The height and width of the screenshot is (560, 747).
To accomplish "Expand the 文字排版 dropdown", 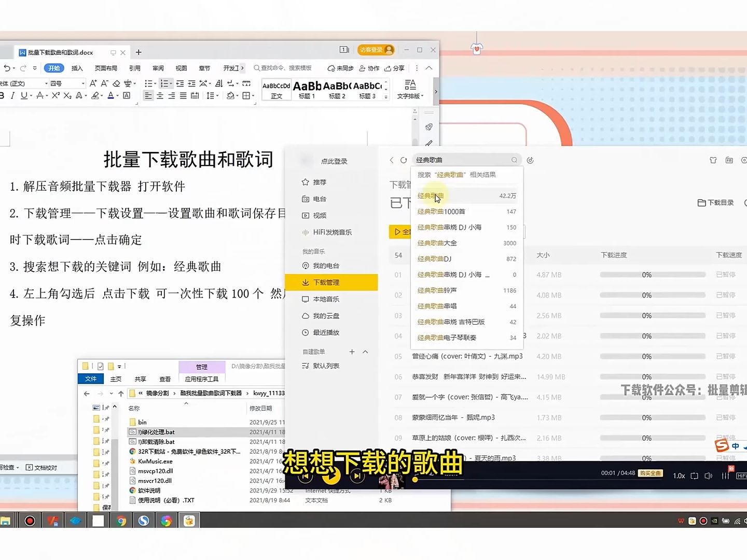I will [x=410, y=96].
